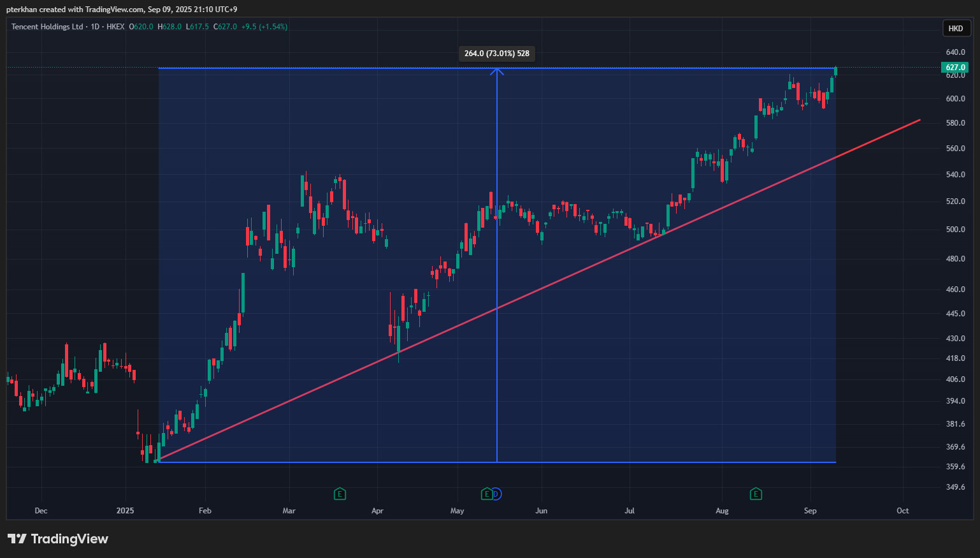This screenshot has width=980, height=558.
Task: Click the 264.0 (73.01%) measurement label
Action: click(x=497, y=54)
